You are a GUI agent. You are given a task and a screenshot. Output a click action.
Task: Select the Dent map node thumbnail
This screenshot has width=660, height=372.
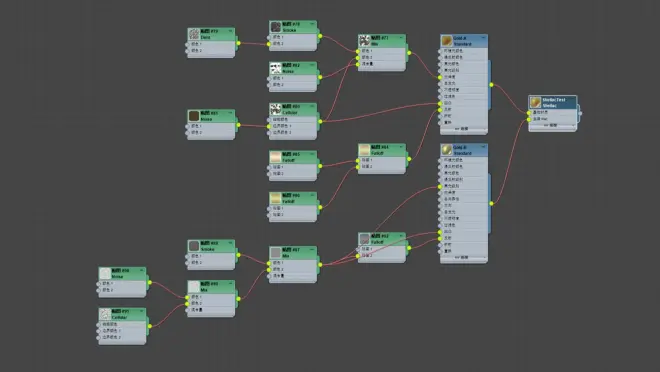pyautogui.click(x=194, y=34)
